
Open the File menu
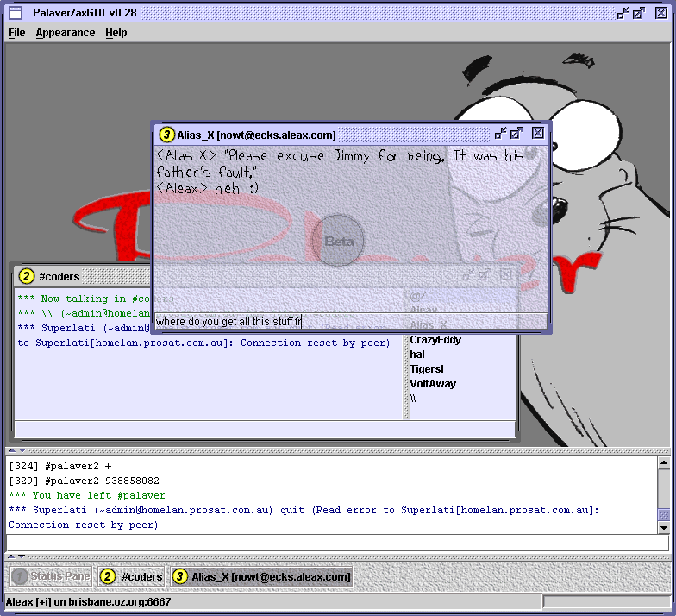pos(17,33)
